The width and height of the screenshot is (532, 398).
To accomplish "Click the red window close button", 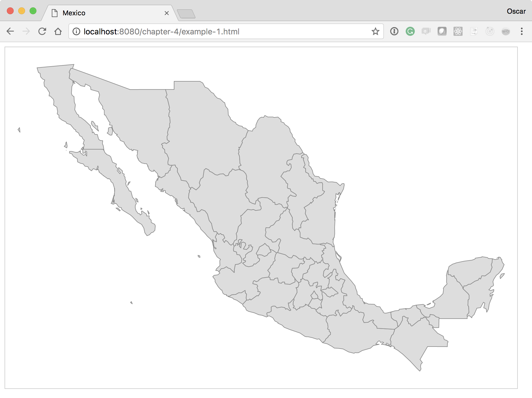I will tap(10, 11).
